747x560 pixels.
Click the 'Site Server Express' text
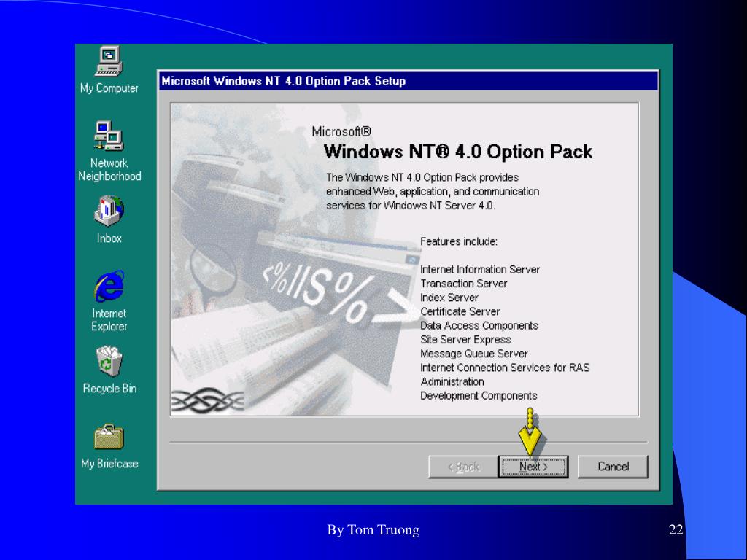click(x=465, y=340)
